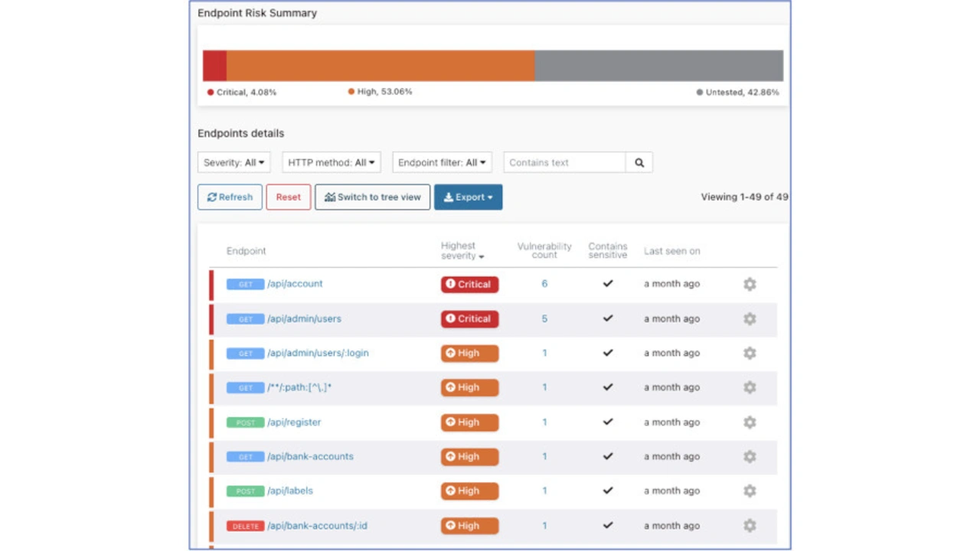Click gear icon for /api/admin/users/:login row
The height and width of the screenshot is (551, 980).
click(x=750, y=354)
